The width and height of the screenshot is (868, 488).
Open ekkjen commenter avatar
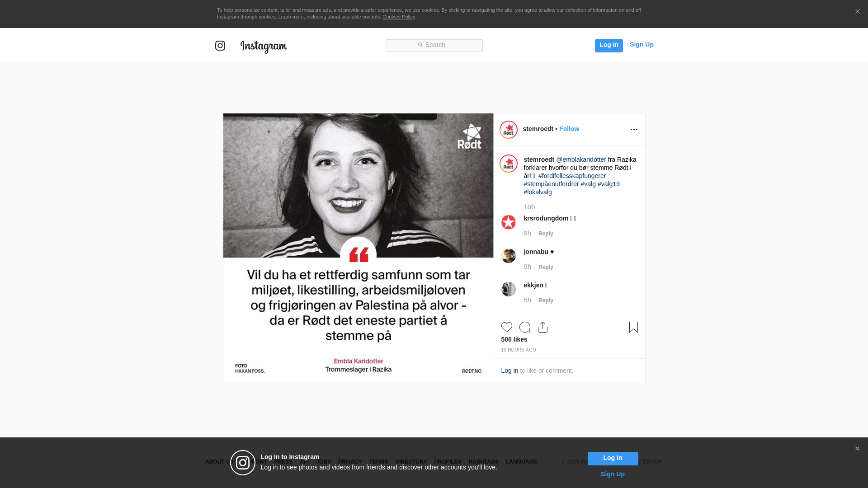(509, 289)
